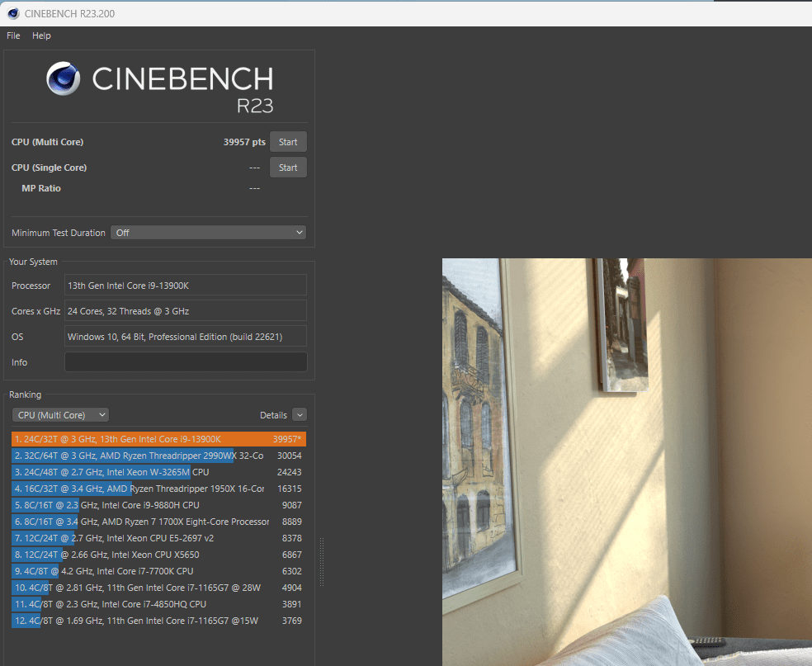812x666 pixels.
Task: Open the Help menu
Action: click(x=41, y=35)
